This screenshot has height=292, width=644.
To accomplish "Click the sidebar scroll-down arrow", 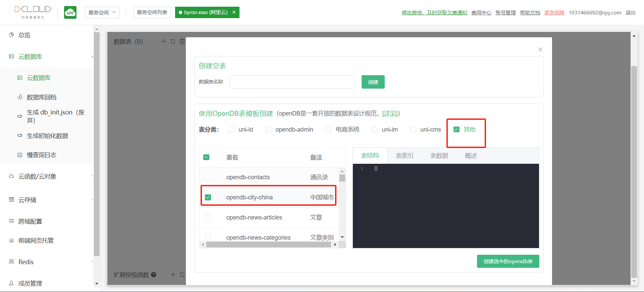I will coord(97,284).
